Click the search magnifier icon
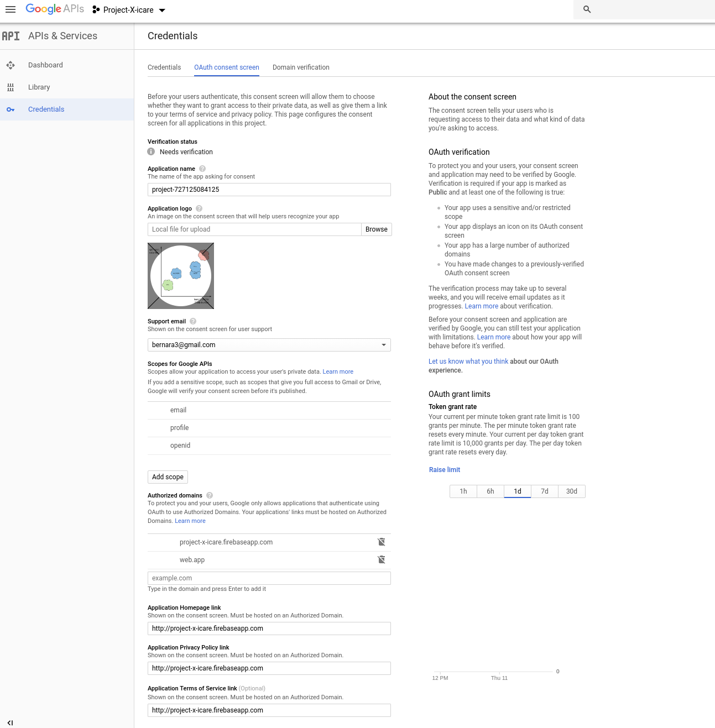The height and width of the screenshot is (728, 715). coord(587,9)
